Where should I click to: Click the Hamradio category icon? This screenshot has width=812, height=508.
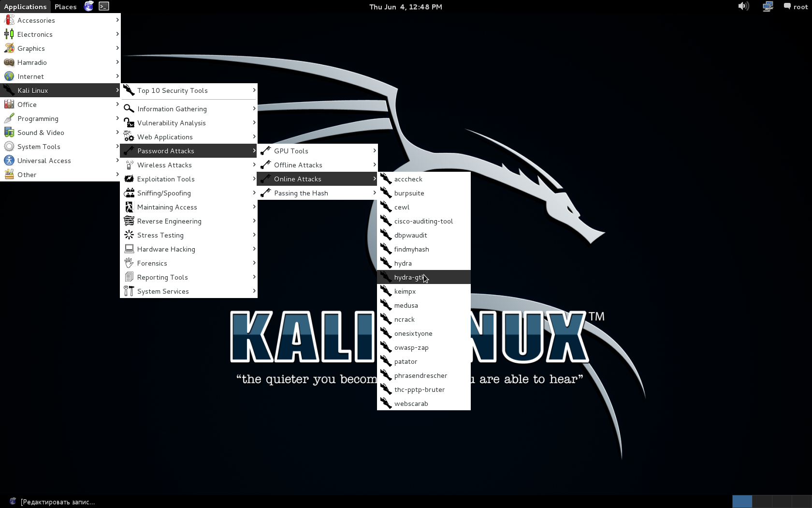9,62
